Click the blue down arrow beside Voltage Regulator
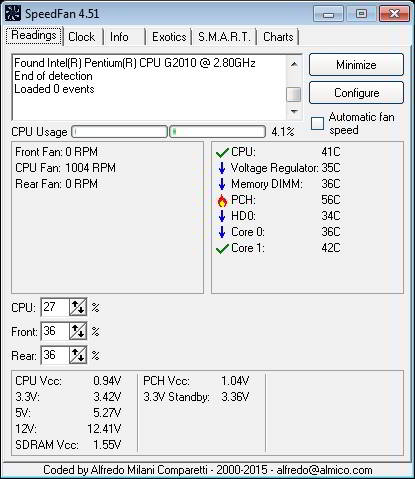The image size is (415, 479). tap(222, 168)
